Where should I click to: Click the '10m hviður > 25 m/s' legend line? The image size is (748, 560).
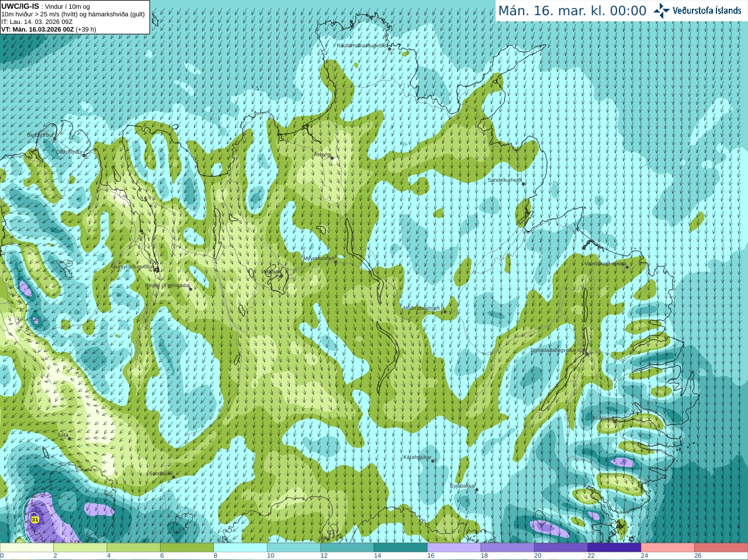[73, 14]
